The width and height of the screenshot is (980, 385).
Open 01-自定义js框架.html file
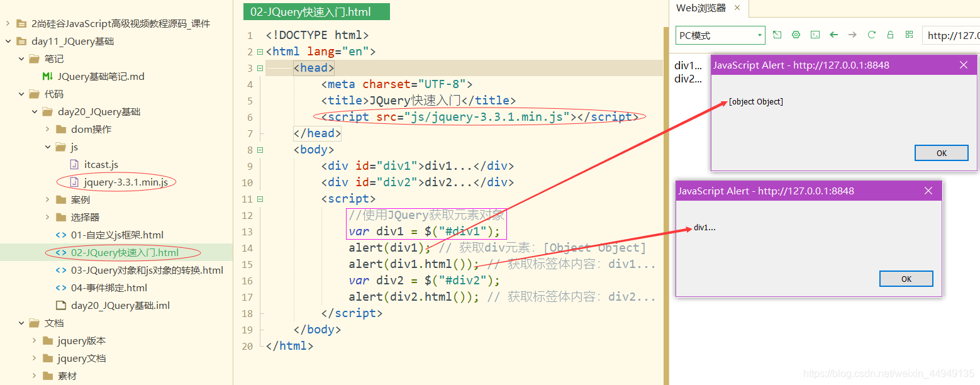[117, 235]
